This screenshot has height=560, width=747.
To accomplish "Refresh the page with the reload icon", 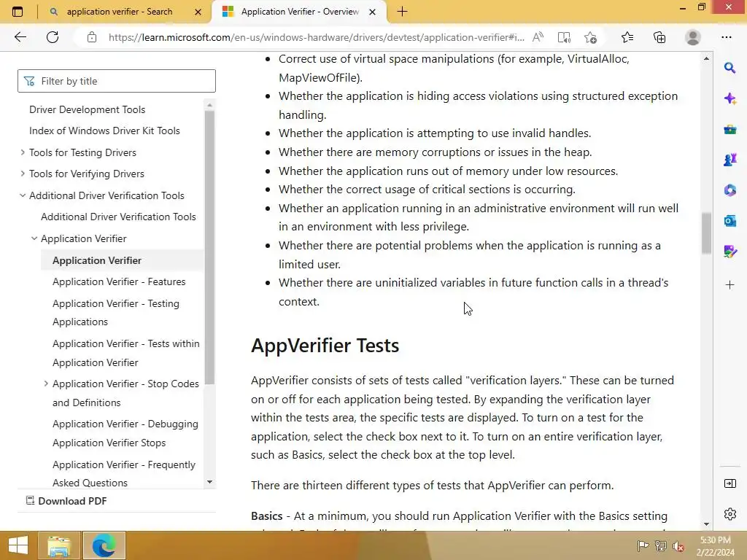I will [x=53, y=37].
